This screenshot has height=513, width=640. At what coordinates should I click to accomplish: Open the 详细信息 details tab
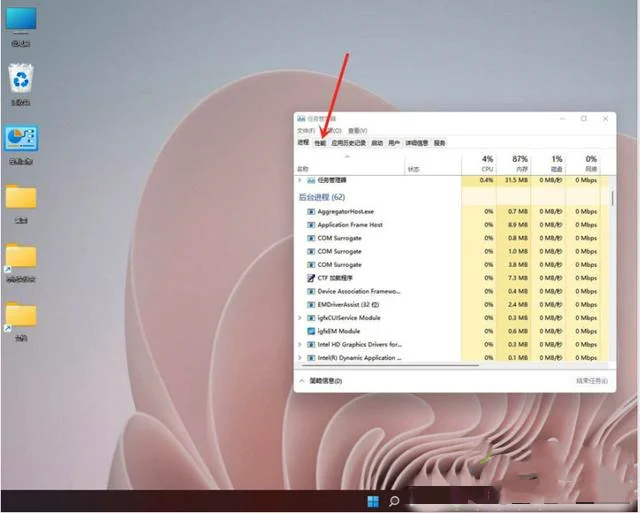point(417,143)
